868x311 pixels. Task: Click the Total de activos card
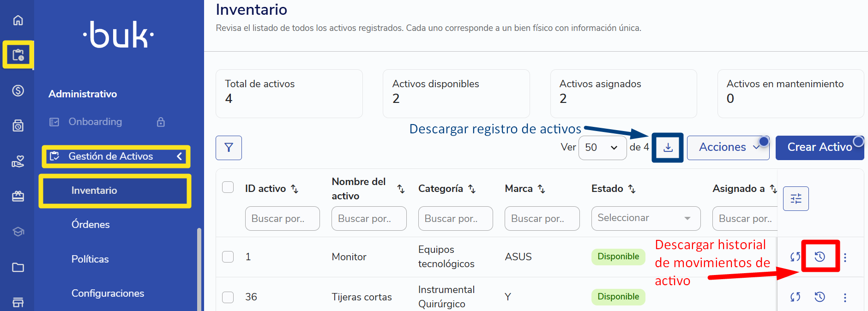click(289, 94)
